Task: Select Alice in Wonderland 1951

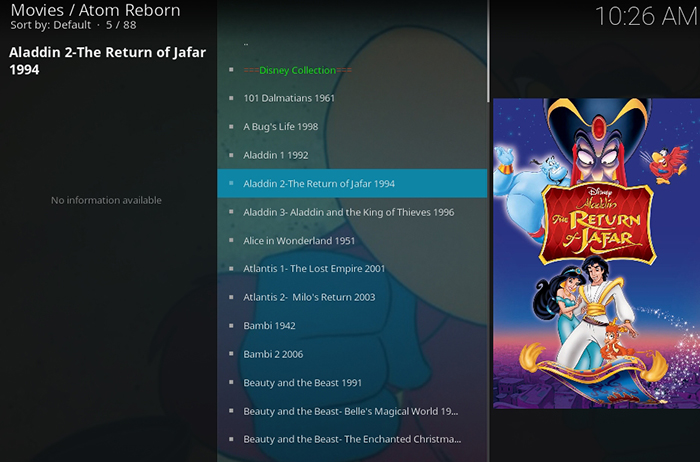Action: (x=352, y=241)
